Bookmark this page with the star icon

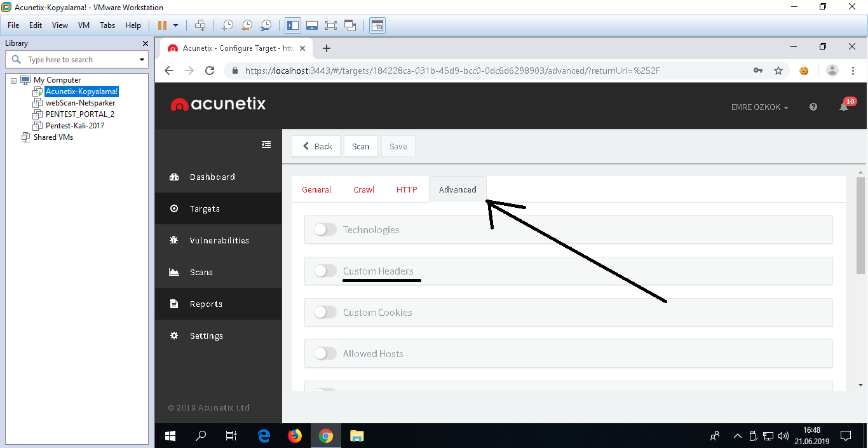(778, 71)
